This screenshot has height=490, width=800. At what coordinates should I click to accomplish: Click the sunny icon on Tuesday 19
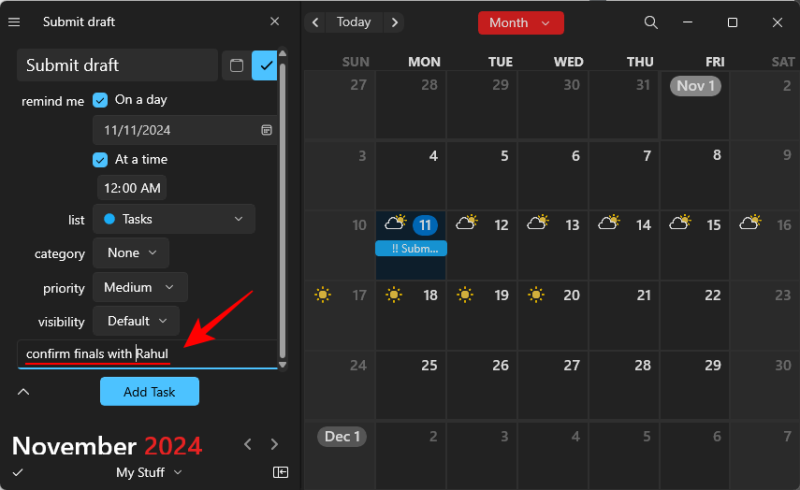click(x=465, y=295)
